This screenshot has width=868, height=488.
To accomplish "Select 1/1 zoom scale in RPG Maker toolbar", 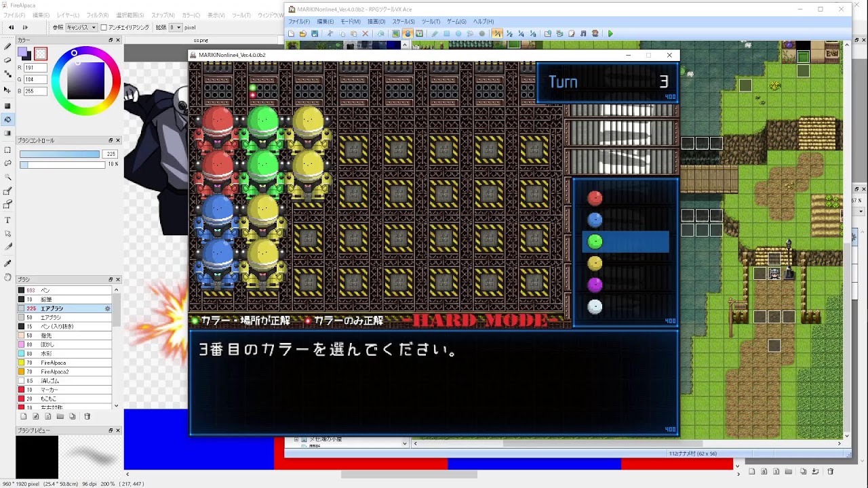I will pos(497,33).
